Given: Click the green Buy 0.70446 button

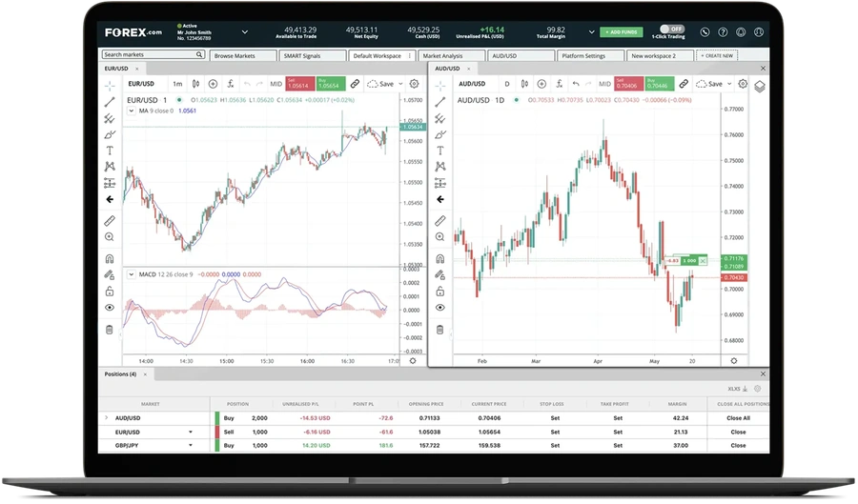Looking at the screenshot, I should 660,84.
